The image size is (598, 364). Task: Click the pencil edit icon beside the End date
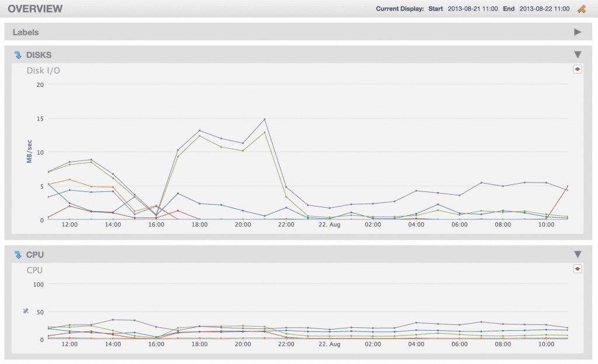point(582,9)
